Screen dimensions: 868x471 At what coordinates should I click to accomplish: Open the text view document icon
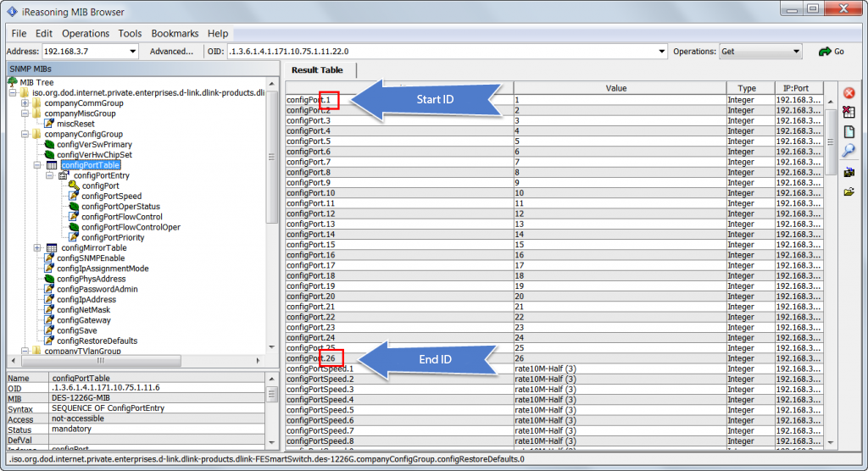click(849, 131)
